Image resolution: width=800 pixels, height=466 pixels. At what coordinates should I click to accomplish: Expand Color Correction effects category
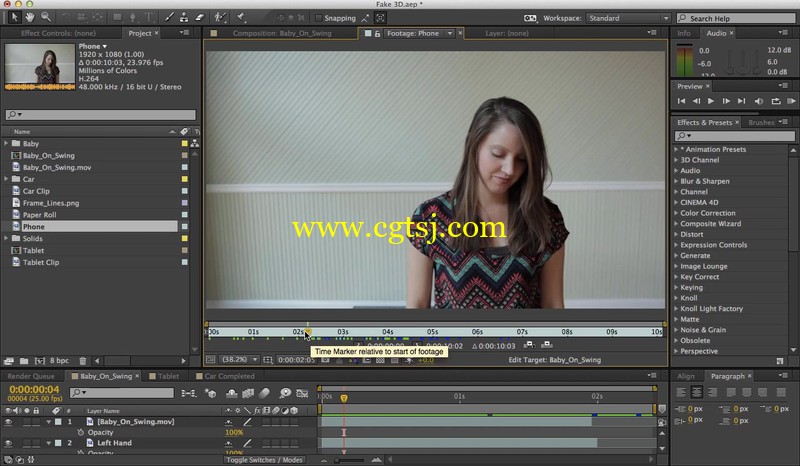(676, 213)
